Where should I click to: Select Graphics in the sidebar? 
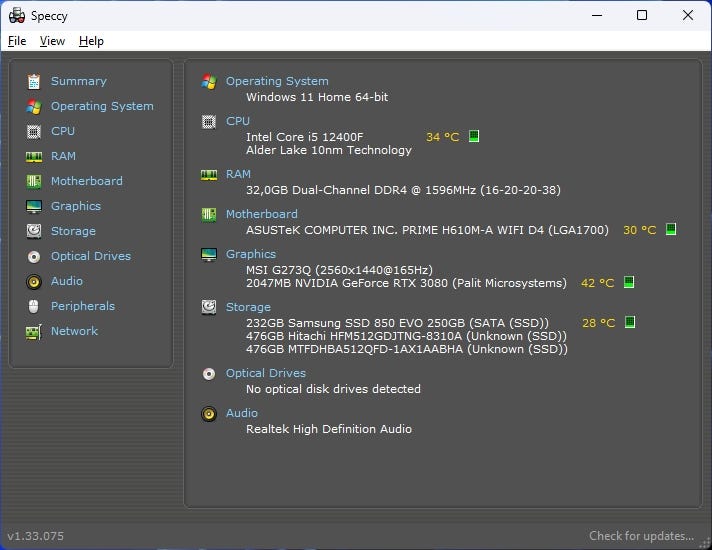click(x=76, y=206)
